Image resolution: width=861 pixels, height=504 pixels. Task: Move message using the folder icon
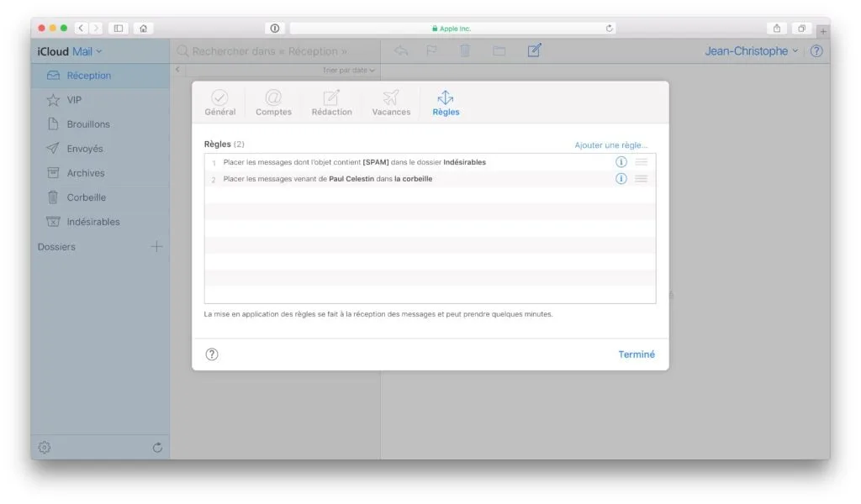point(499,50)
